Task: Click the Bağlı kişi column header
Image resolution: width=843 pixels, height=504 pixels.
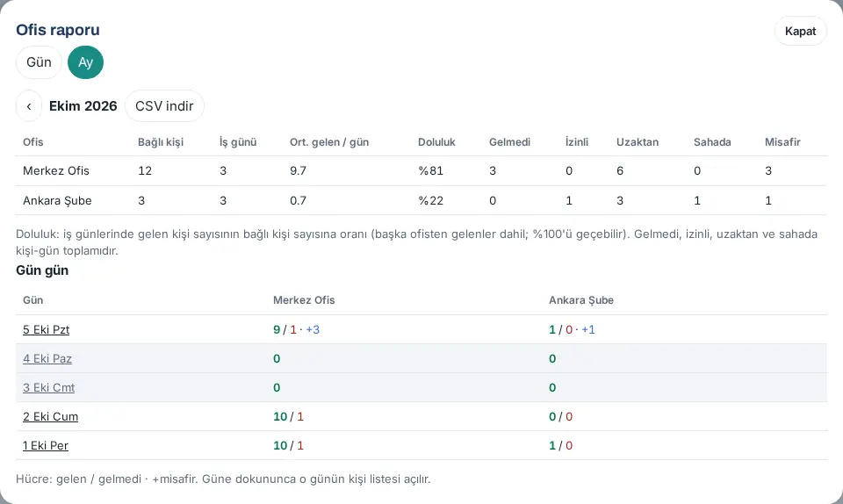Action: tap(161, 142)
